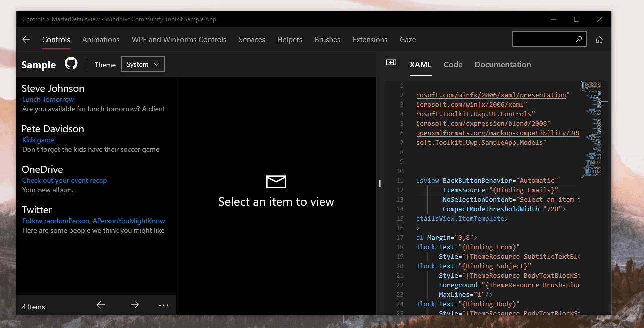Open the Animations category
644x328 pixels.
coord(101,40)
